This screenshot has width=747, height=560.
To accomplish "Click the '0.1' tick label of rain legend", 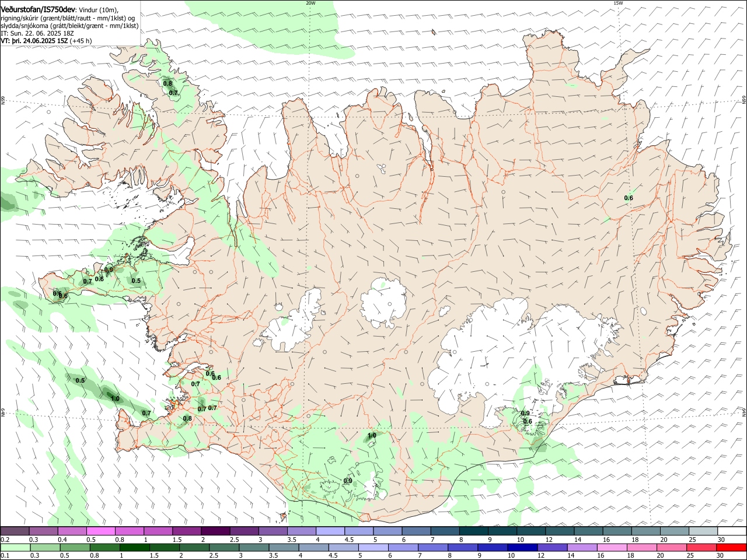I will point(5,555).
